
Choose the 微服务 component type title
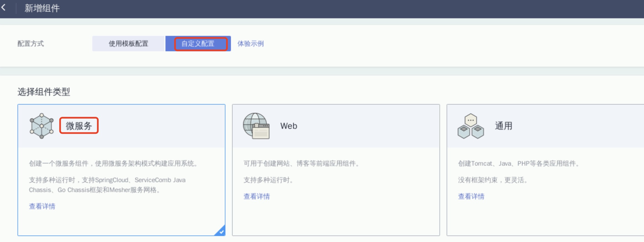(79, 126)
